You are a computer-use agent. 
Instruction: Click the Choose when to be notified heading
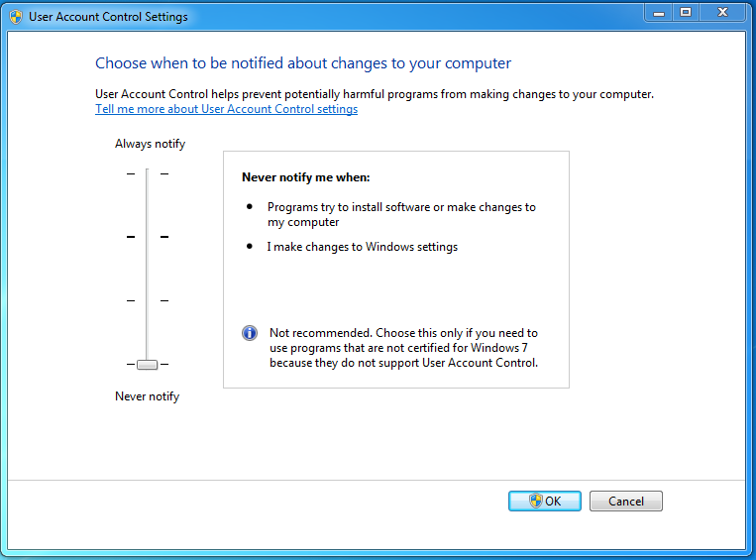[x=302, y=63]
